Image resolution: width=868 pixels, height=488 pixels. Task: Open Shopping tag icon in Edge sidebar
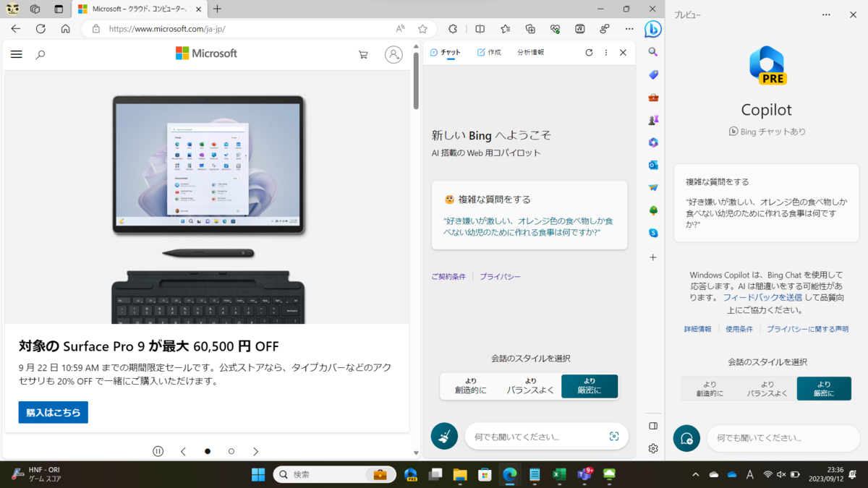coord(653,74)
